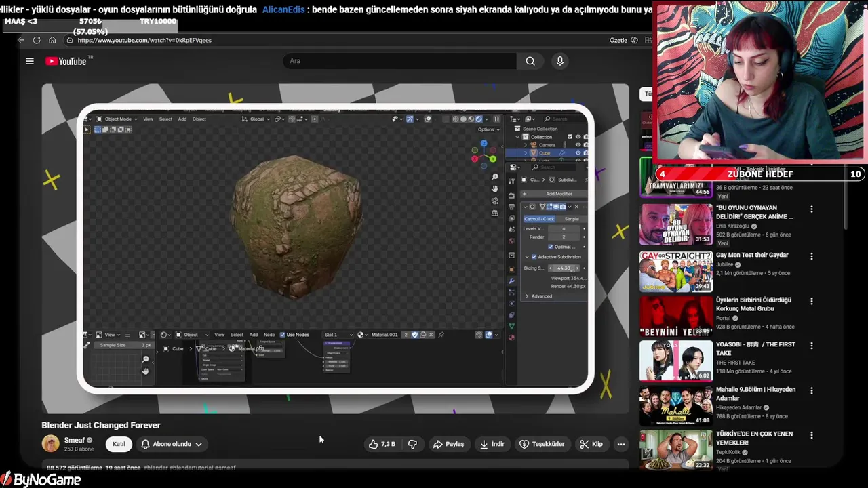Select Simple subdivision type
The width and height of the screenshot is (868, 488).
(x=572, y=219)
